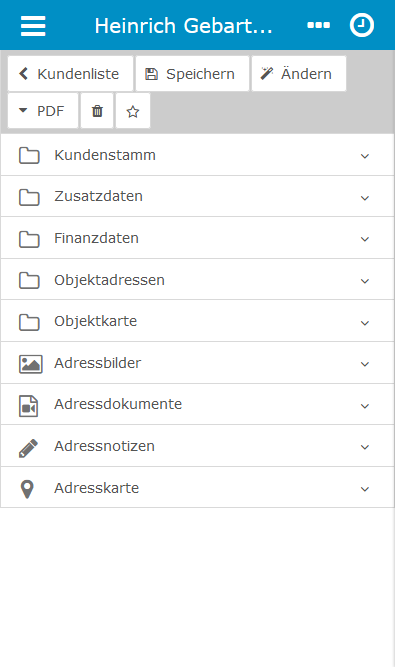
Task: Click the clock history icon
Action: tap(362, 25)
